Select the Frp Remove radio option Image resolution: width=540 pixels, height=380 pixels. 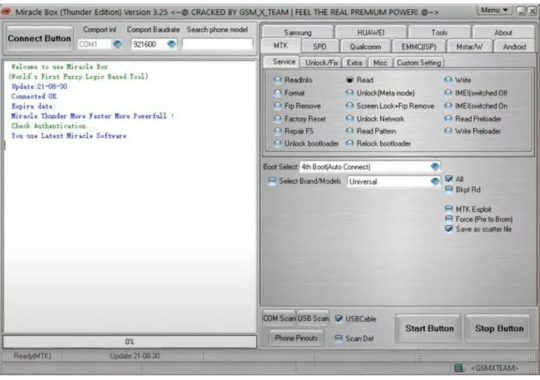[x=297, y=106]
